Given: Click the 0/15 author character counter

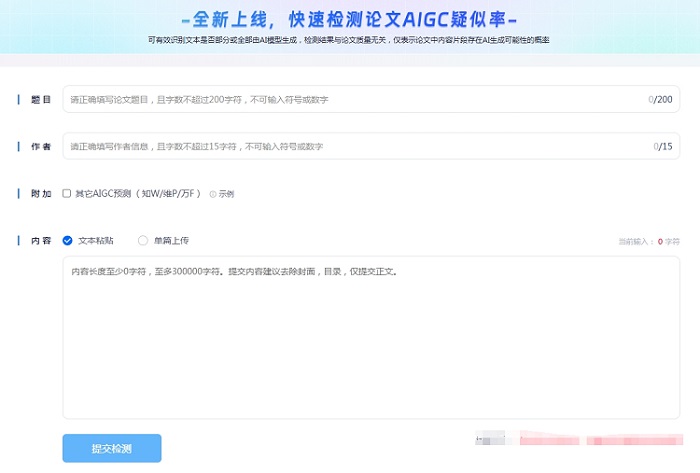Looking at the screenshot, I should (x=662, y=146).
